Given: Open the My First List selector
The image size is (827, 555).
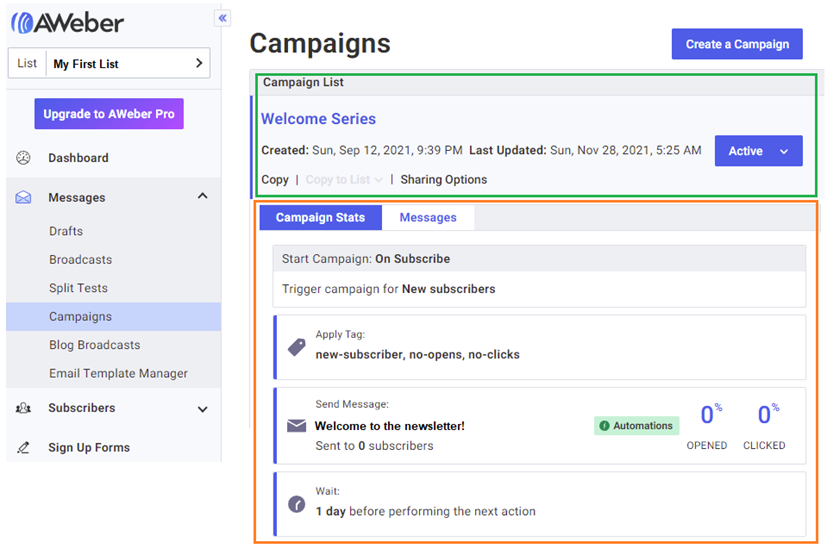Looking at the screenshot, I should [x=109, y=63].
